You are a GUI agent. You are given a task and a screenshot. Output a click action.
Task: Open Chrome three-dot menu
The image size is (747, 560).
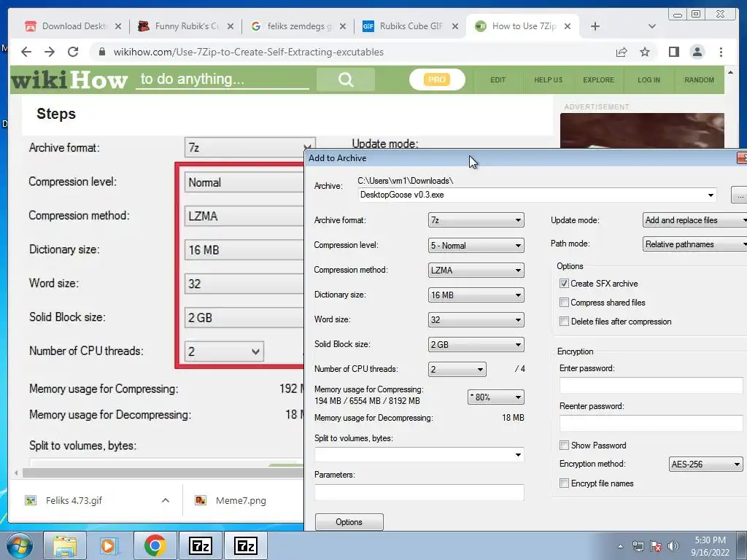(721, 52)
